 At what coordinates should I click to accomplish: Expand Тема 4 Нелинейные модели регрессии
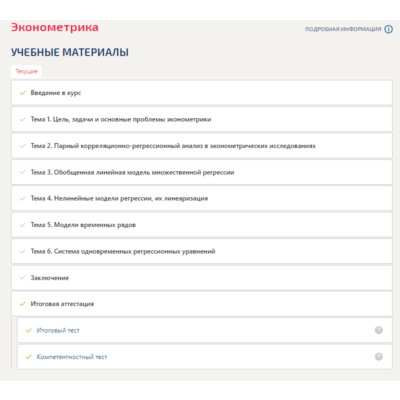[x=202, y=198]
